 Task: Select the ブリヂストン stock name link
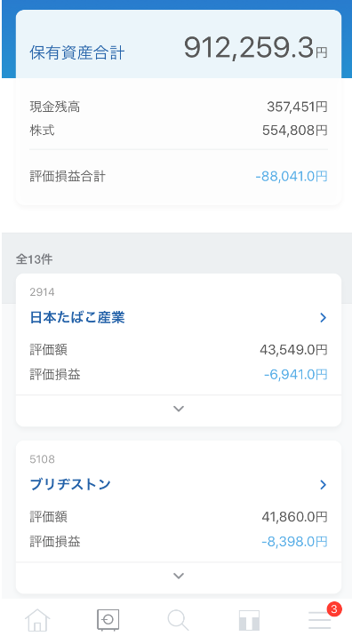point(70,485)
